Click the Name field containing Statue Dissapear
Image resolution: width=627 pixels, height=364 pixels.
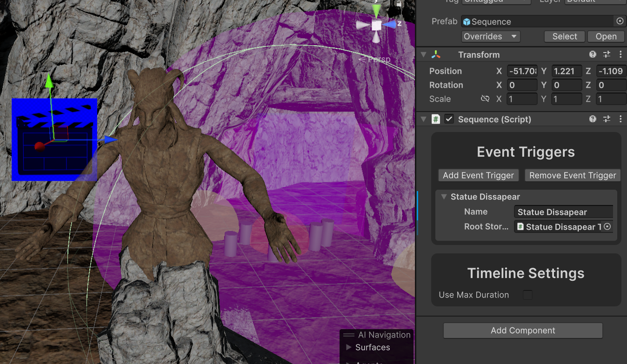[x=563, y=212]
